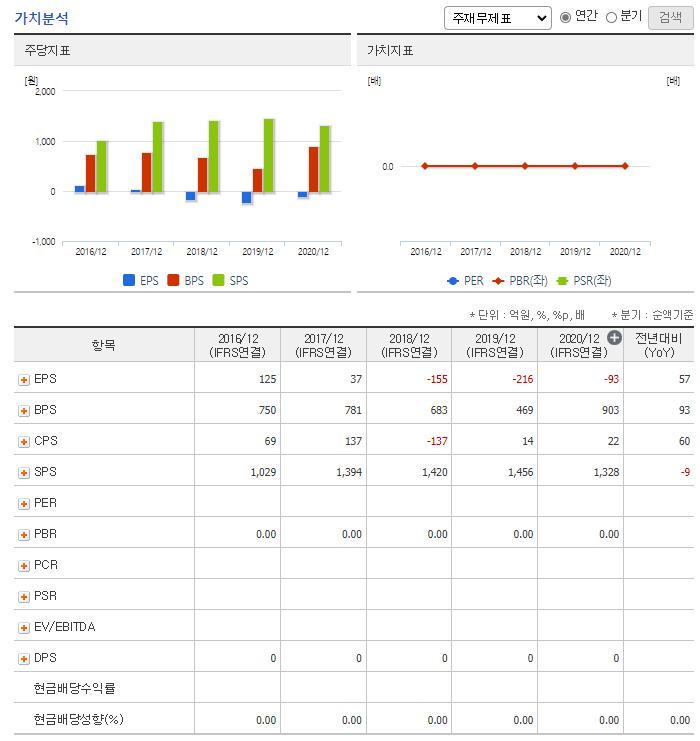Image resolution: width=700 pixels, height=741 pixels.
Task: Click CPS YoY value 60
Action: pyautogui.click(x=684, y=441)
